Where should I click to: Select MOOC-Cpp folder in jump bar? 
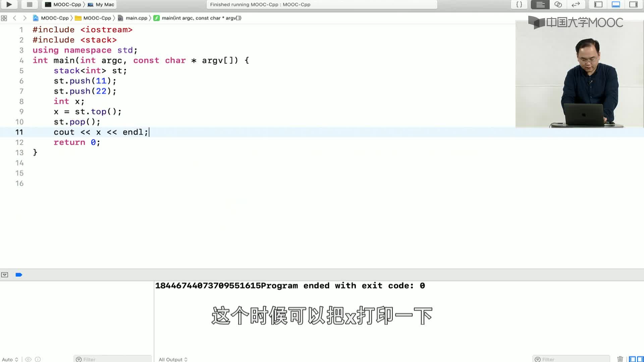pyautogui.click(x=93, y=18)
